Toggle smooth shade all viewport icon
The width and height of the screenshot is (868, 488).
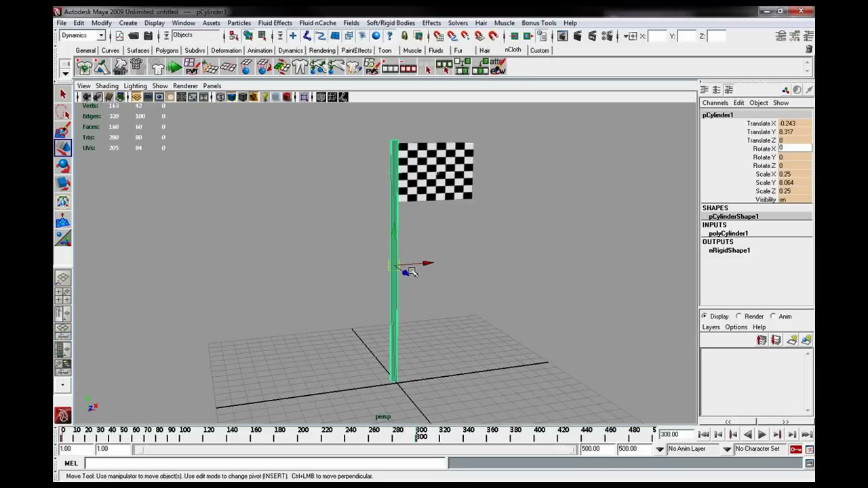tap(231, 97)
